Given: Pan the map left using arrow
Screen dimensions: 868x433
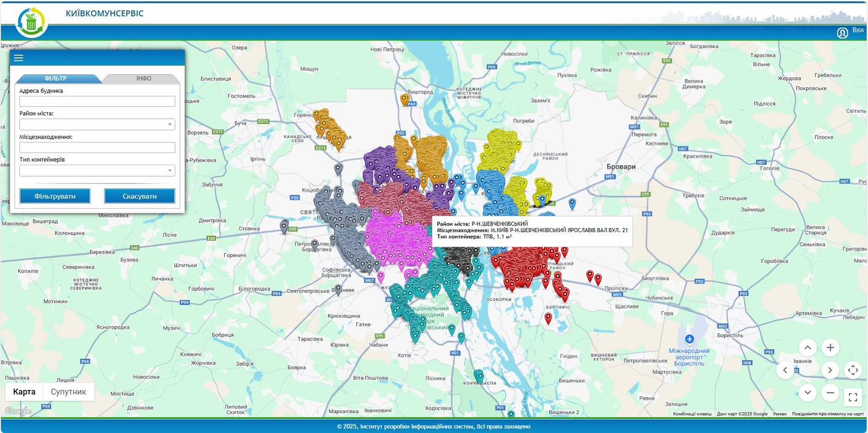Looking at the screenshot, I should (x=785, y=370).
